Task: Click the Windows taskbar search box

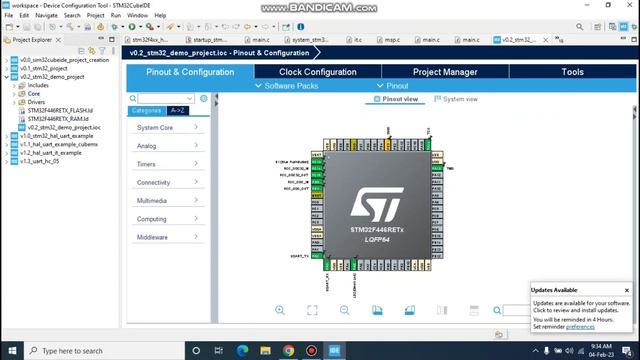Action: tap(104, 351)
